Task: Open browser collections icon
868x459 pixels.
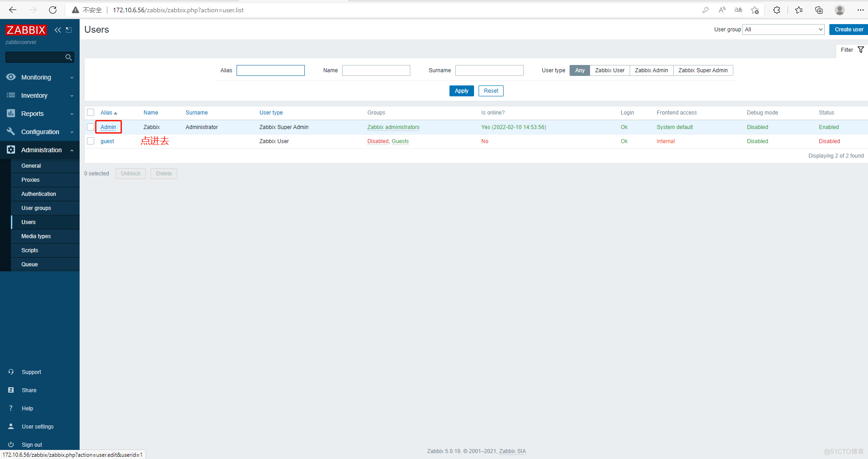Action: click(x=819, y=10)
